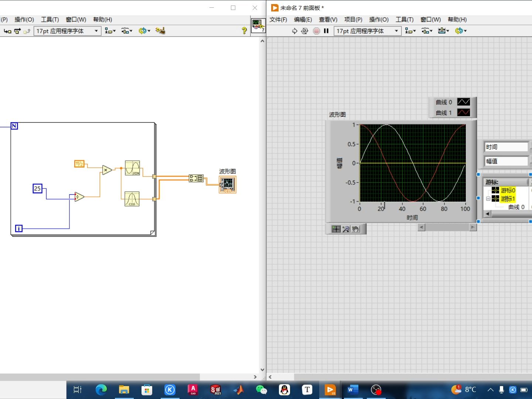This screenshot has width=532, height=399.
Task: Open Word from taskbar
Action: click(x=353, y=390)
